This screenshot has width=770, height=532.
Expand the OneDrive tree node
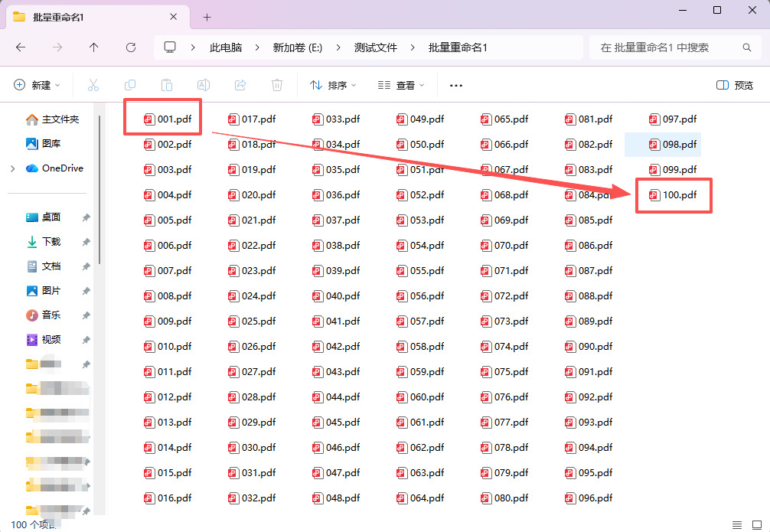[13, 168]
